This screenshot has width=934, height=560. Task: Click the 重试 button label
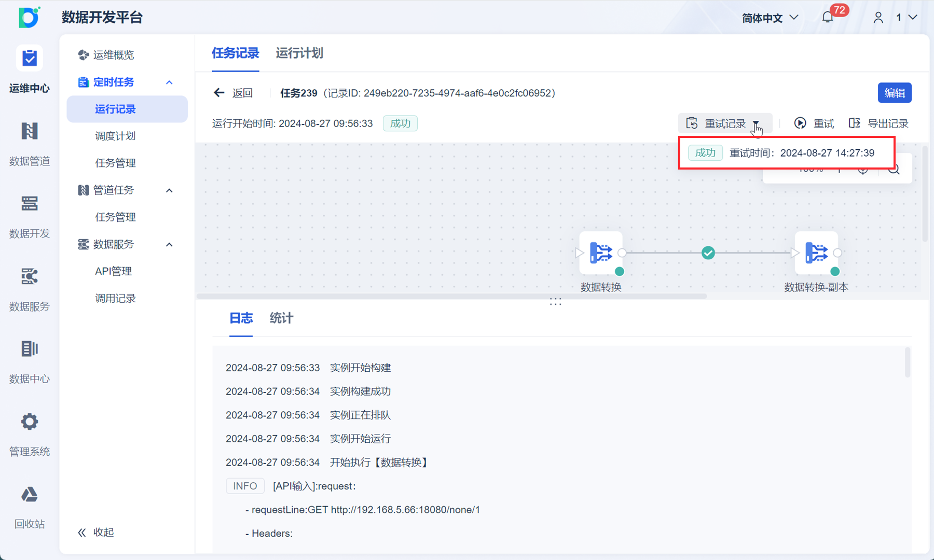click(823, 123)
